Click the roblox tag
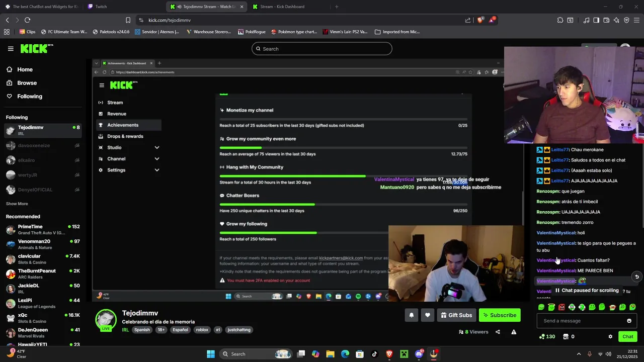644x362 pixels. [202, 330]
